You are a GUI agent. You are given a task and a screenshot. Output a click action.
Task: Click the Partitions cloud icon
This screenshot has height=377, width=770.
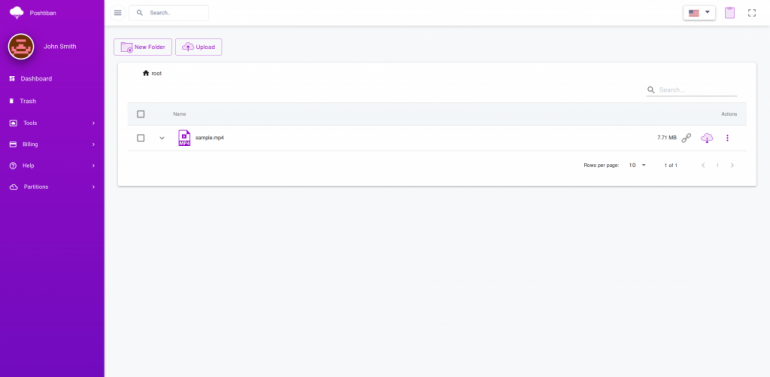[x=14, y=187]
